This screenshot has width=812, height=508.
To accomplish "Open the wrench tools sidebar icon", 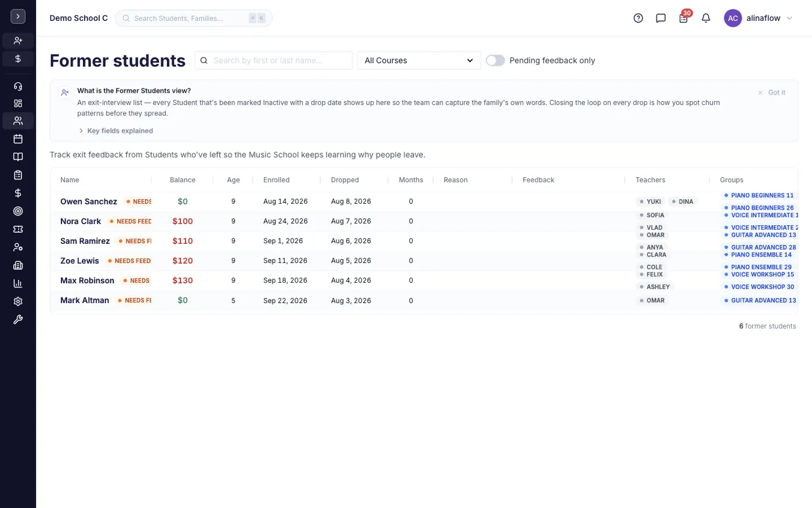I will (x=18, y=319).
